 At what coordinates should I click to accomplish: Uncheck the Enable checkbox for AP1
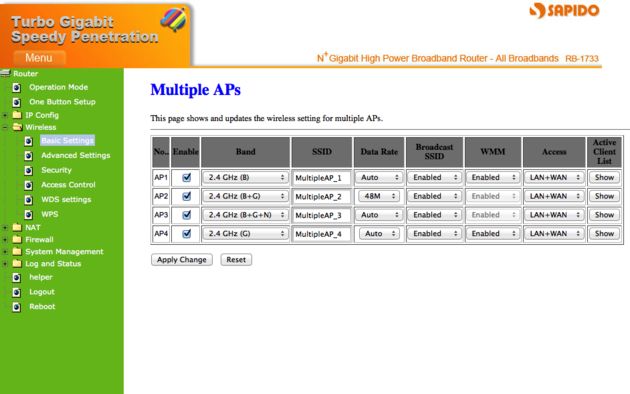[186, 178]
